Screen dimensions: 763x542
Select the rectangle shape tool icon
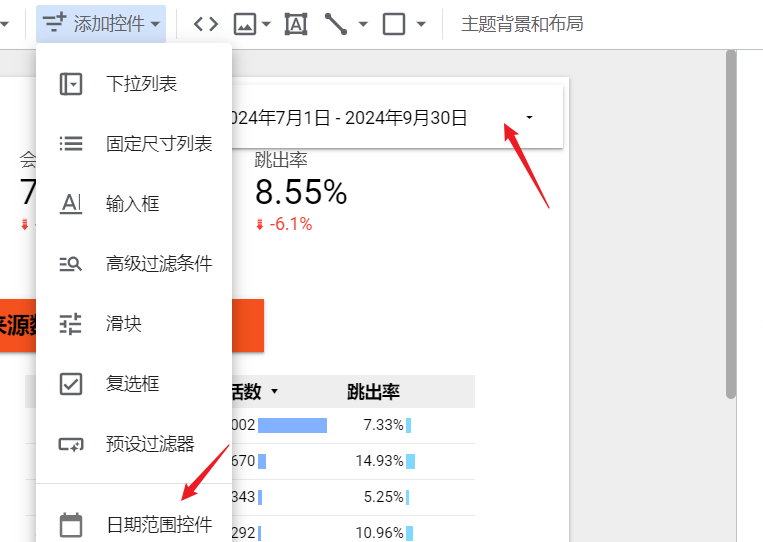394,23
